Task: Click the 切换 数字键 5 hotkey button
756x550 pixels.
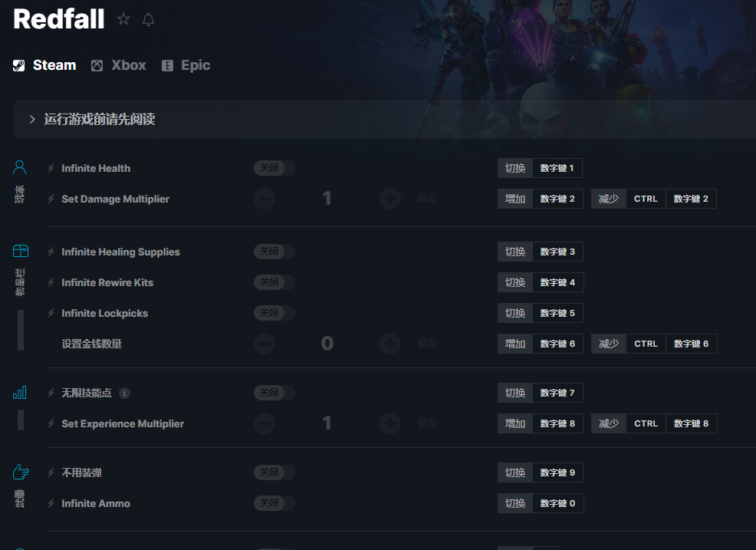Action: coord(541,313)
